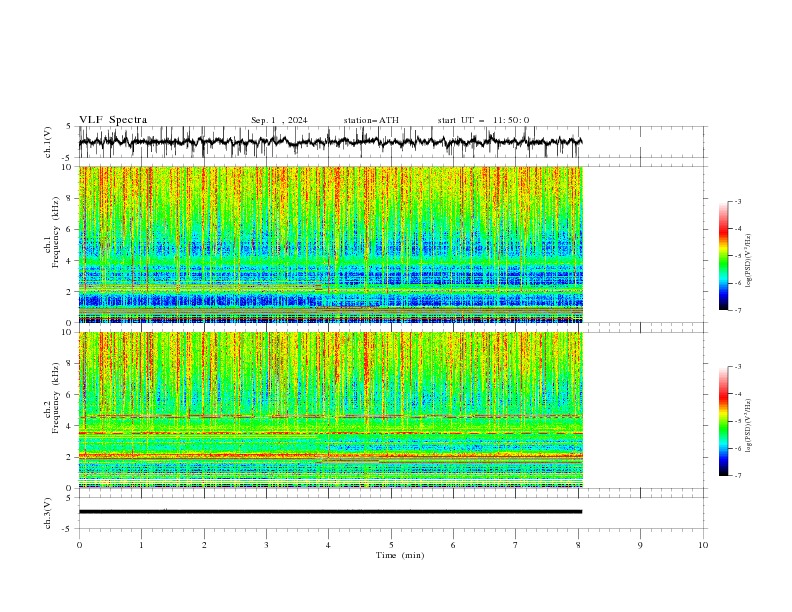Click the "start UT = 11:50:0" header text
The width and height of the screenshot is (792, 612).
click(483, 120)
